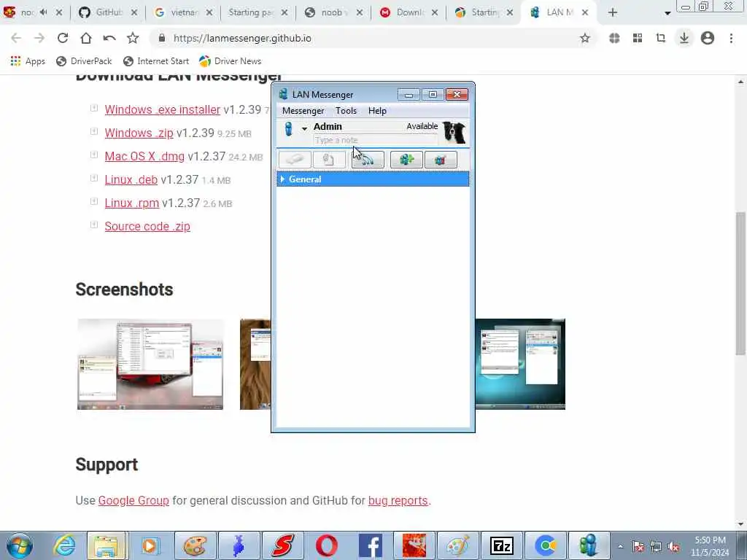
Task: Open the status dropdown arrow beside Admin
Action: [x=304, y=128]
